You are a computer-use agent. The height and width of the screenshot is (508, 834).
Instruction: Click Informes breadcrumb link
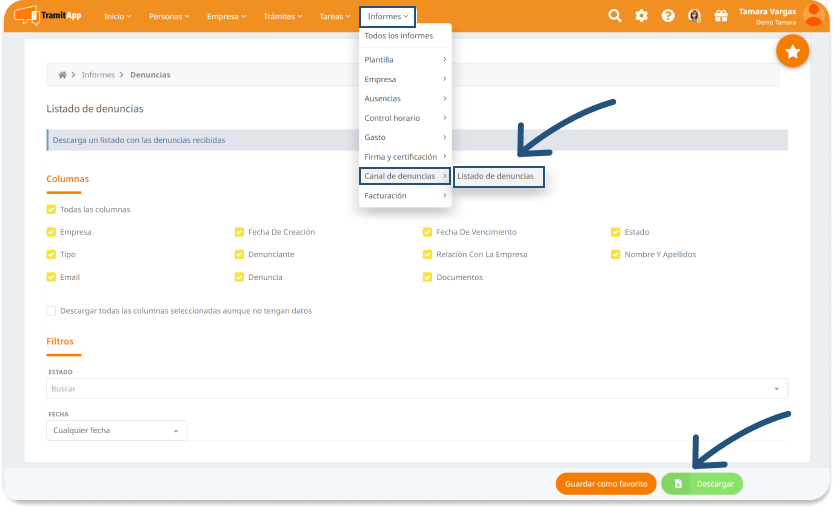98,75
